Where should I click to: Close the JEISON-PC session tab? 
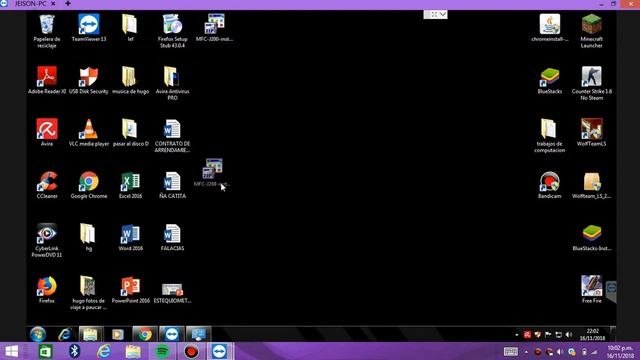tap(53, 4)
